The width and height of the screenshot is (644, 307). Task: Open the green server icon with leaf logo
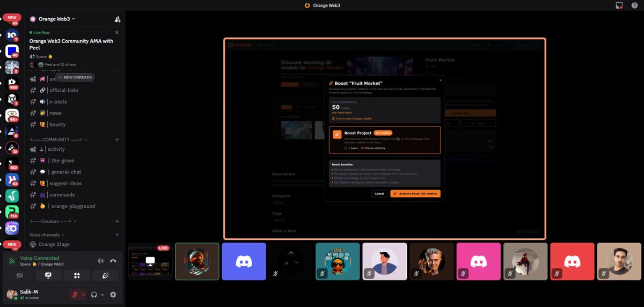coord(12,196)
